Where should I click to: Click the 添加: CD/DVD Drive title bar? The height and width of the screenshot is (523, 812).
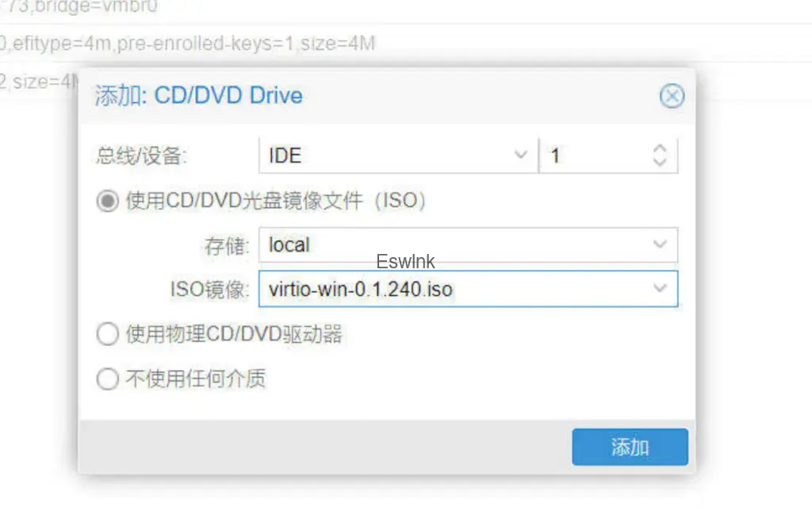click(386, 96)
